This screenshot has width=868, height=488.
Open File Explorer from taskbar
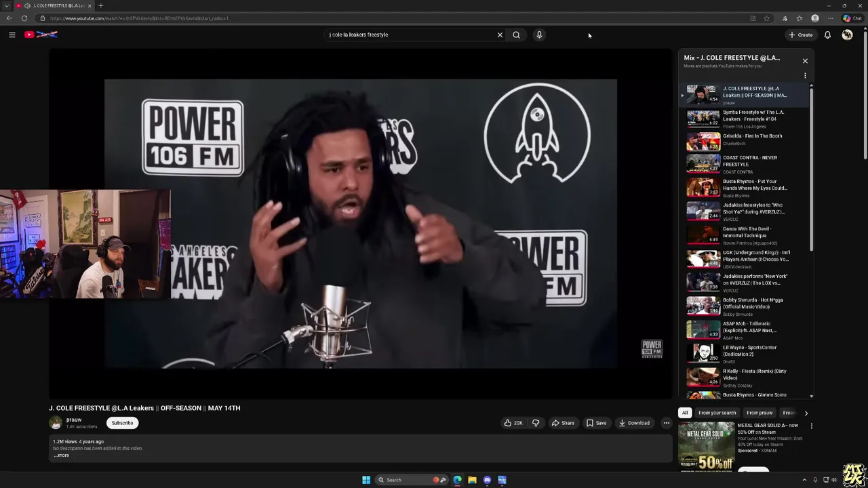(472, 480)
